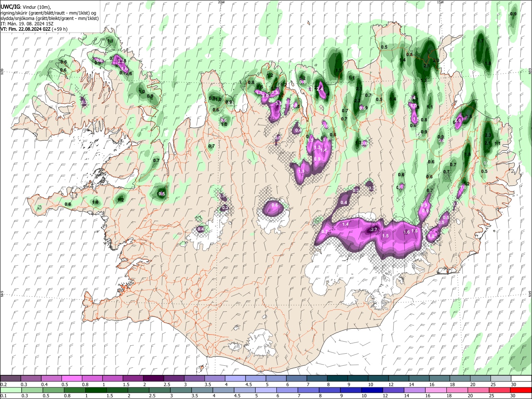This screenshot has width=532, height=399.
Task: Click the '0.1' label in the rain legend
Action: point(3,396)
